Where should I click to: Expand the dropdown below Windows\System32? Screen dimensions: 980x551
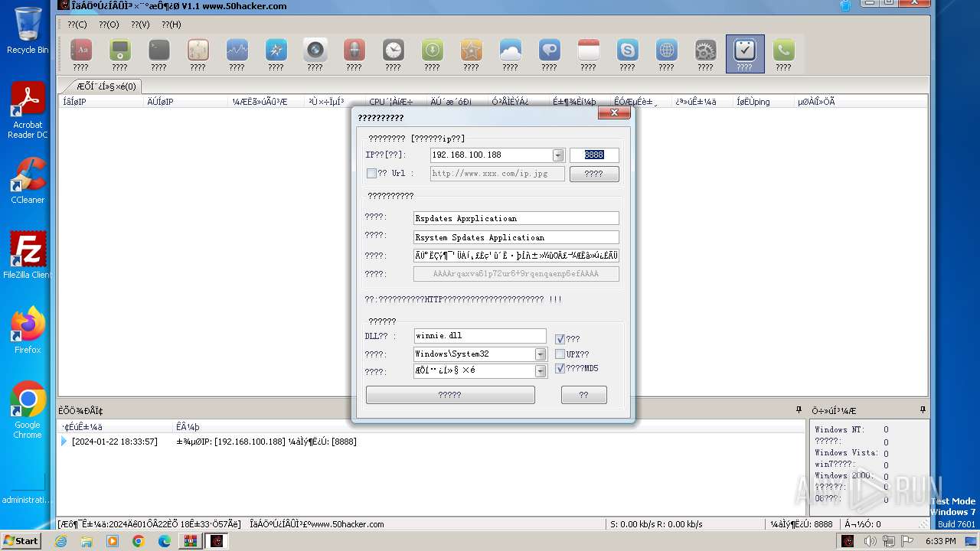pyautogui.click(x=541, y=371)
